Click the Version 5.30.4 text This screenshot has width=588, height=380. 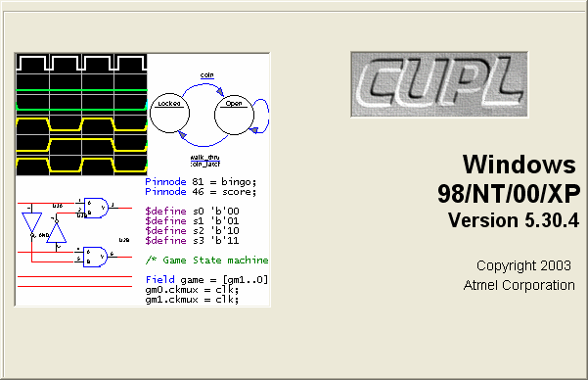[x=514, y=220]
